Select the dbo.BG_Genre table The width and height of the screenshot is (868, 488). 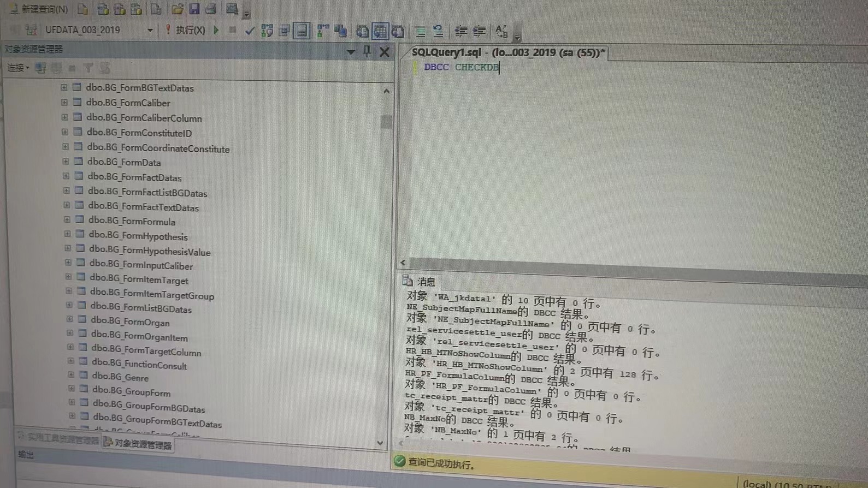pyautogui.click(x=120, y=377)
